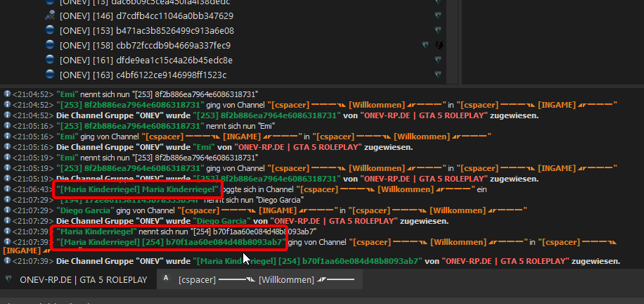644x304 pixels.
Task: Switch to the ONEV-RP.DE | GTA 5 ROLEPLAY chat tab
Action: coord(83,279)
